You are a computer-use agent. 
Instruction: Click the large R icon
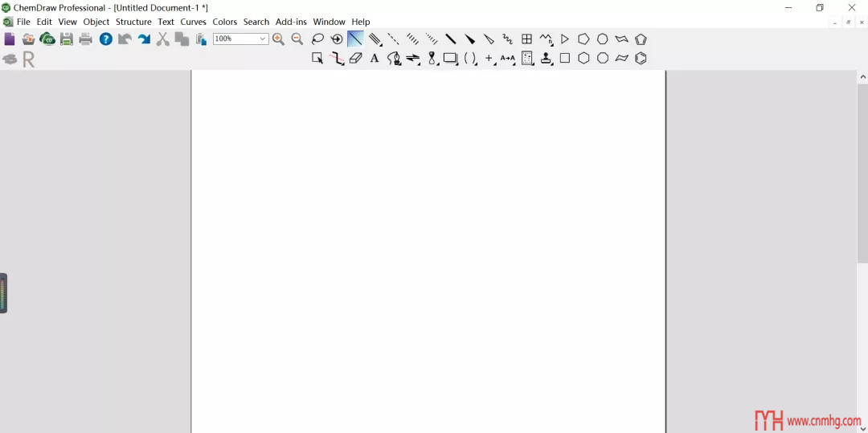[x=28, y=59]
